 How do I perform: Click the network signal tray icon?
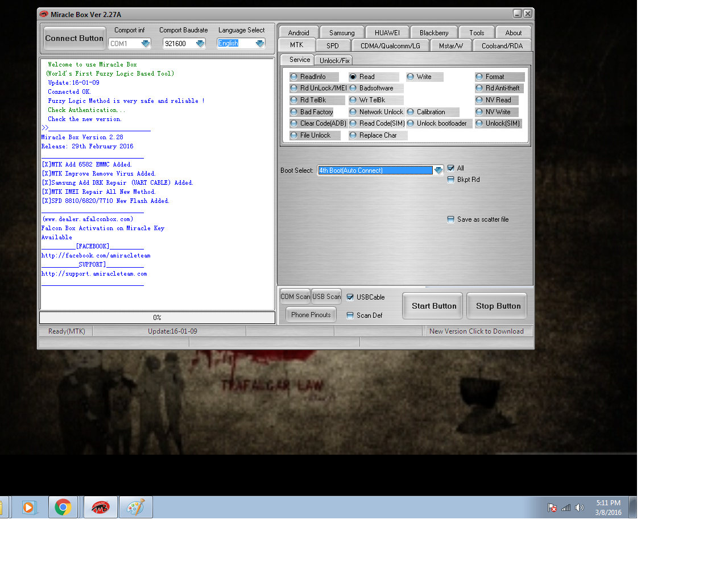tap(566, 508)
